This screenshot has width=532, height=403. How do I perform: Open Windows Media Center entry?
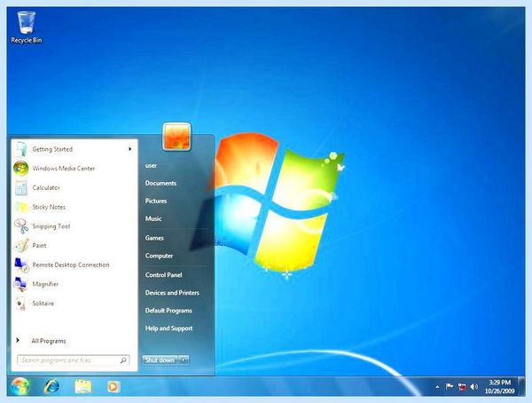pyautogui.click(x=73, y=168)
